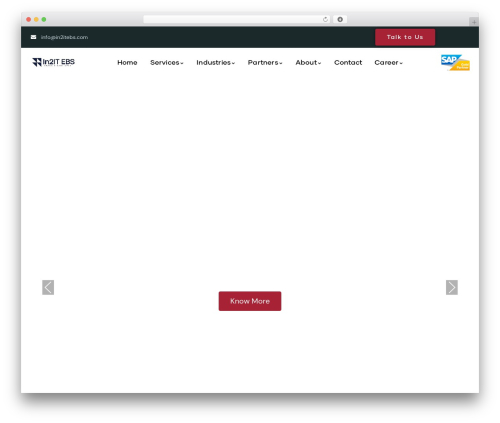Show the previous slide with left arrow

(48, 287)
